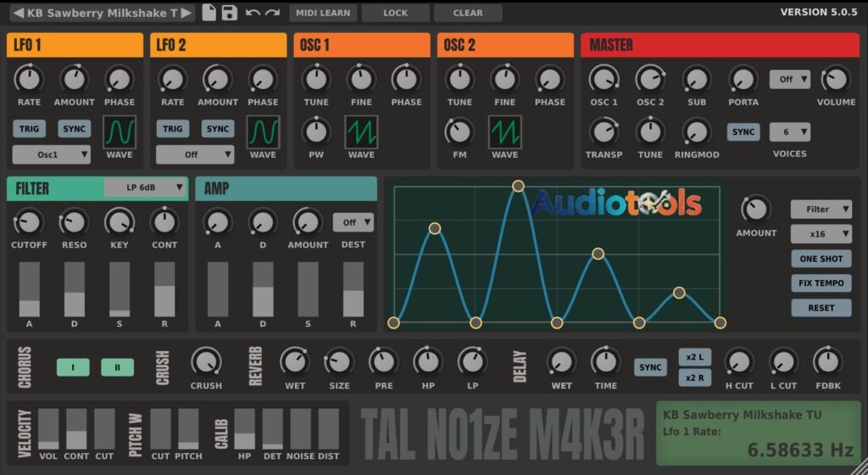The width and height of the screenshot is (868, 475).
Task: Click the CLEAR button
Action: coord(468,13)
